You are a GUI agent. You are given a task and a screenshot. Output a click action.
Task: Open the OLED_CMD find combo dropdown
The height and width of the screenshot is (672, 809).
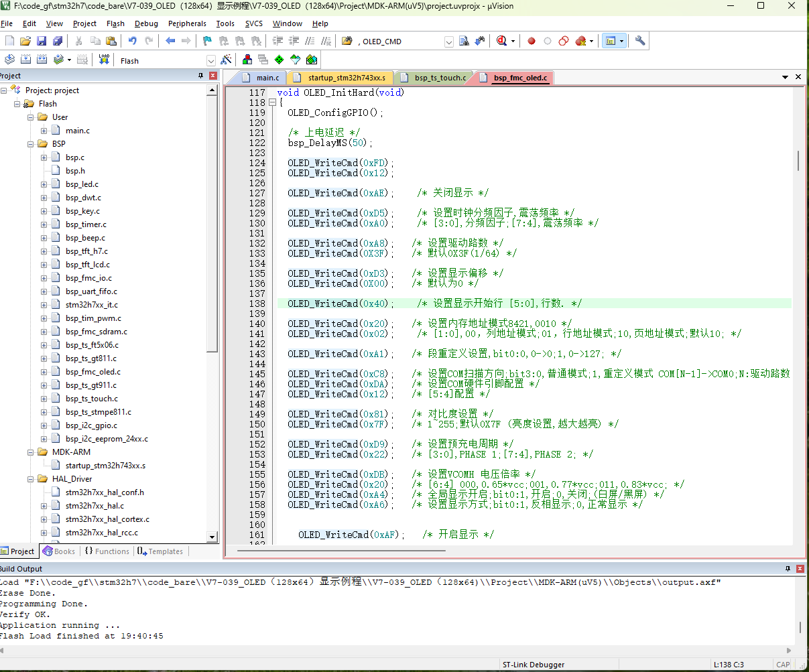tap(449, 42)
